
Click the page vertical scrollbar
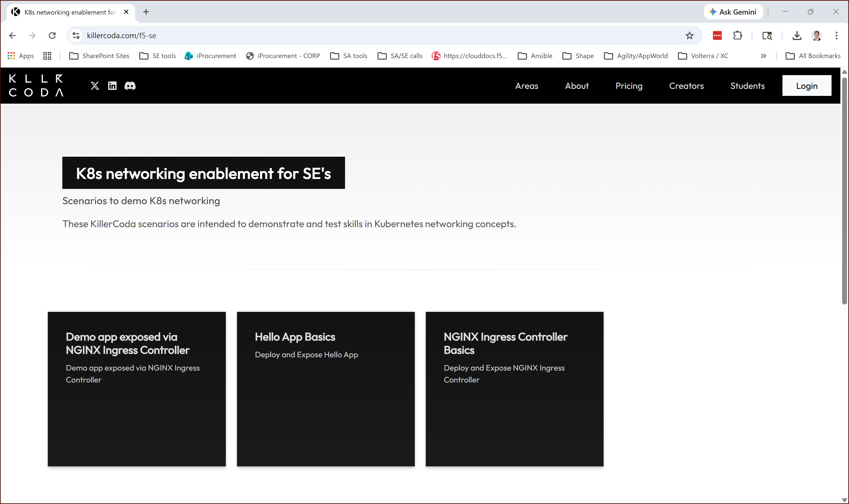[x=844, y=190]
